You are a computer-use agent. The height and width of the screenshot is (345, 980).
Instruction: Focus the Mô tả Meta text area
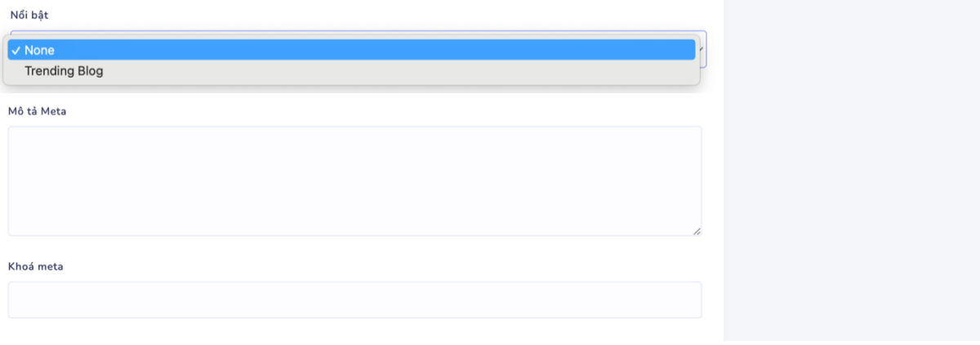coord(354,181)
